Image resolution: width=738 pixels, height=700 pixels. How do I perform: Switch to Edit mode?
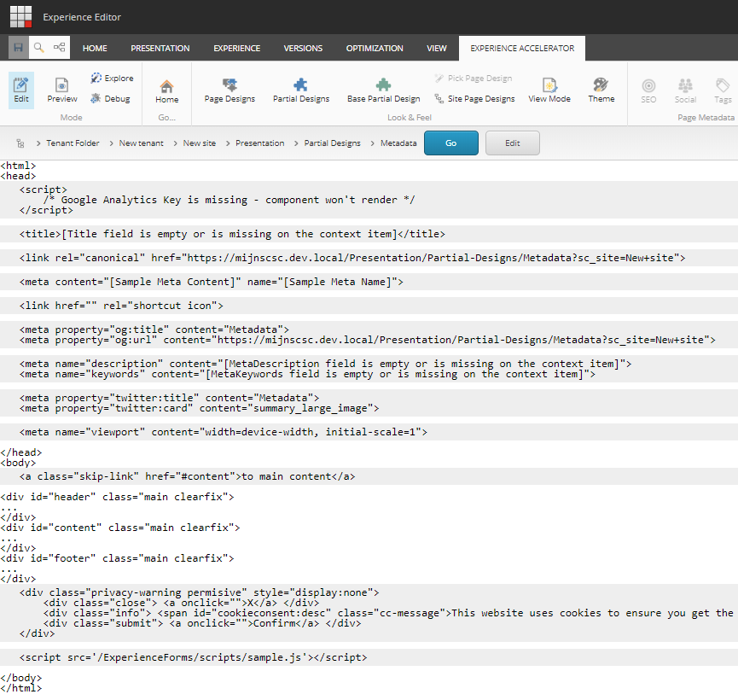tap(21, 90)
